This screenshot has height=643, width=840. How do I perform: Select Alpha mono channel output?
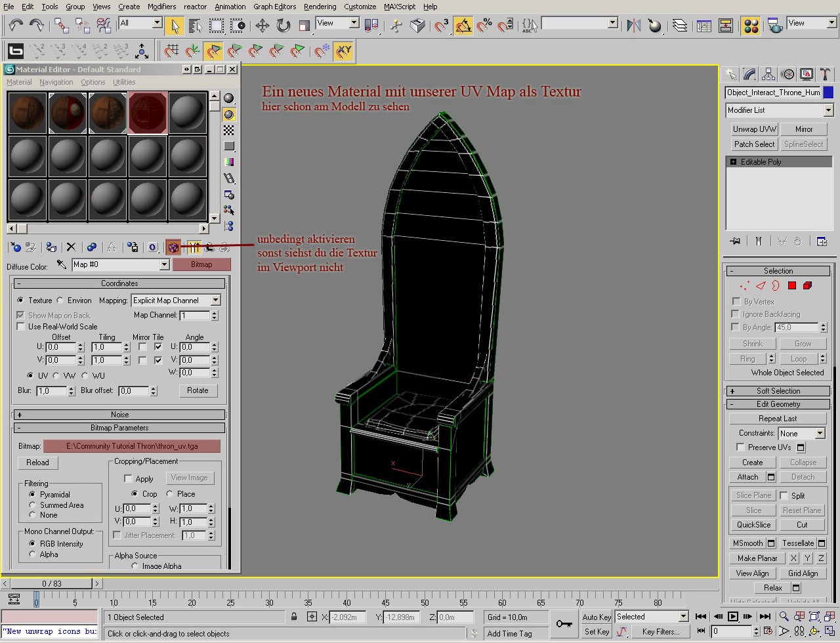(x=32, y=554)
